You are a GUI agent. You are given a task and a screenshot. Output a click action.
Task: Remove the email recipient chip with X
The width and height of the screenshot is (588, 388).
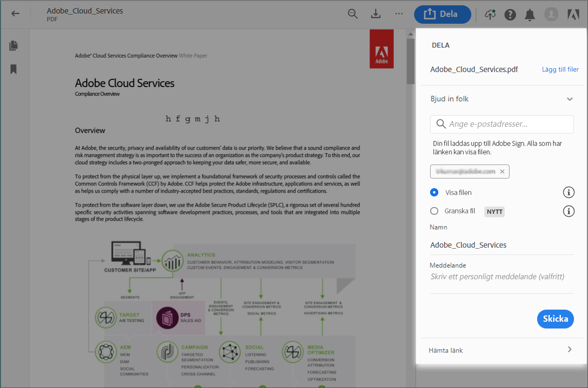click(x=502, y=171)
